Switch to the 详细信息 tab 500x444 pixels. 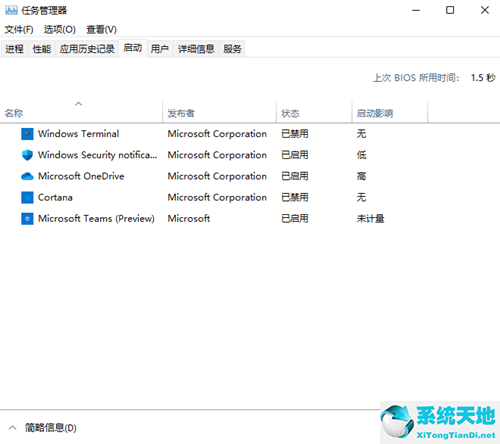click(196, 49)
